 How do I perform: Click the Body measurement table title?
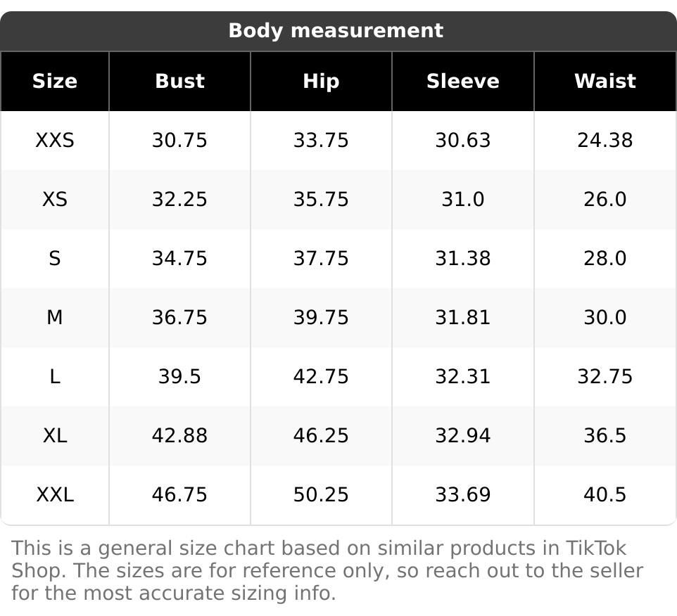[336, 31]
